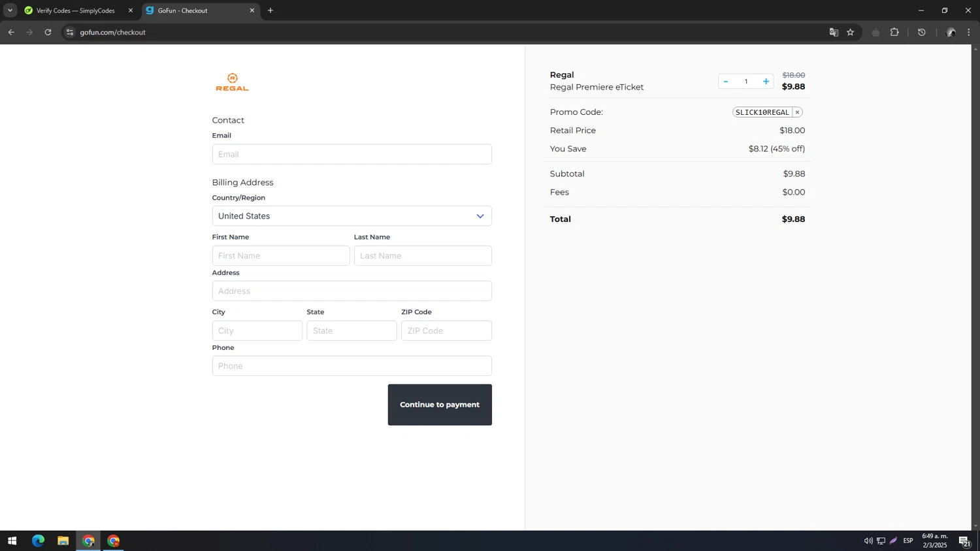The height and width of the screenshot is (551, 980).
Task: Open the tab search dropdown
Action: (x=10, y=10)
